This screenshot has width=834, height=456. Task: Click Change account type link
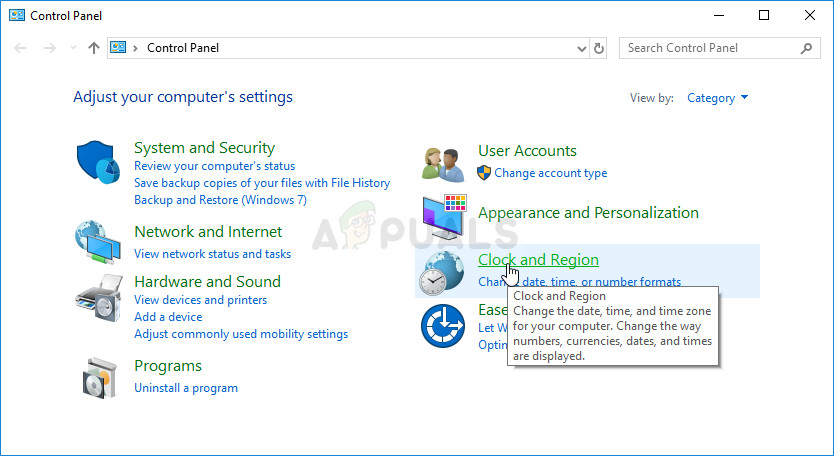point(550,173)
